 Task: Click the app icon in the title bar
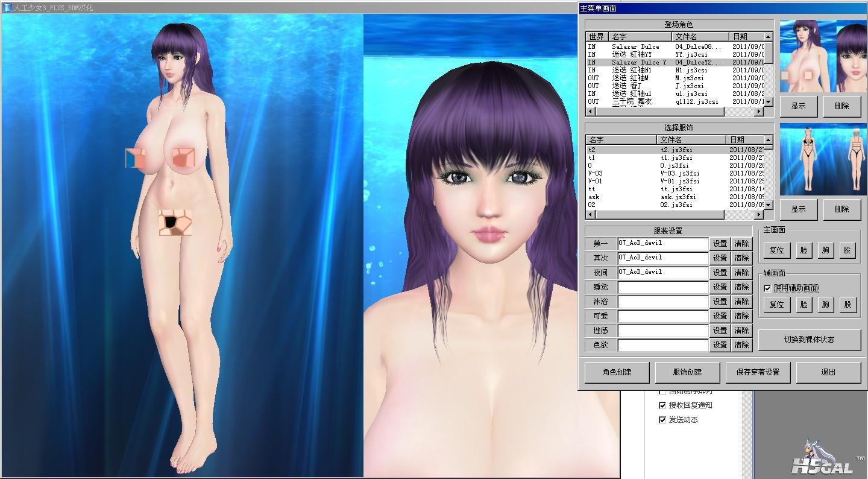[7, 8]
